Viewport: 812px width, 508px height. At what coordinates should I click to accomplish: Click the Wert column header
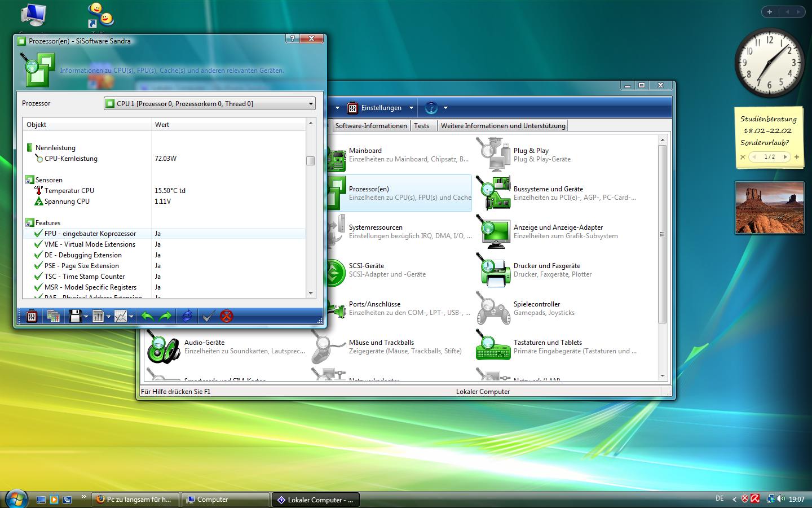[x=228, y=125]
